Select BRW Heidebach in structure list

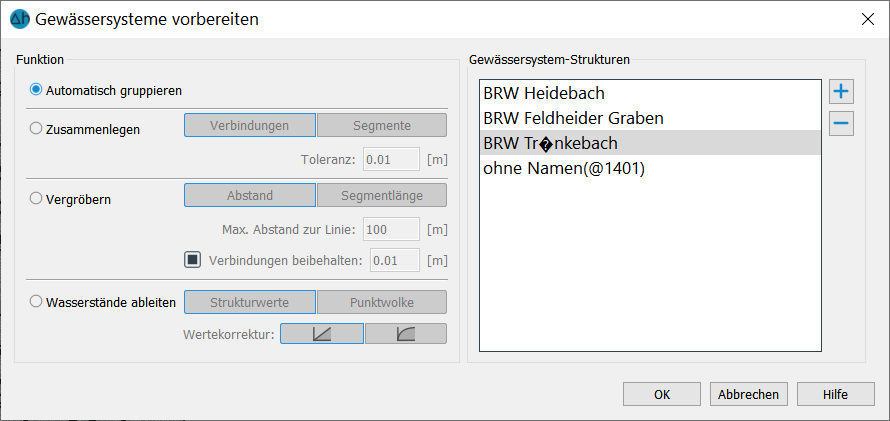(x=650, y=93)
